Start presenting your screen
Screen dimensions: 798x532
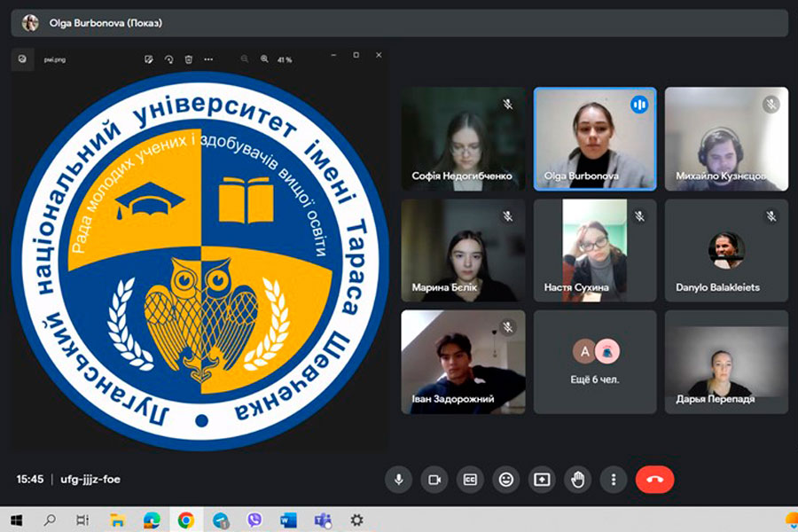(542, 479)
